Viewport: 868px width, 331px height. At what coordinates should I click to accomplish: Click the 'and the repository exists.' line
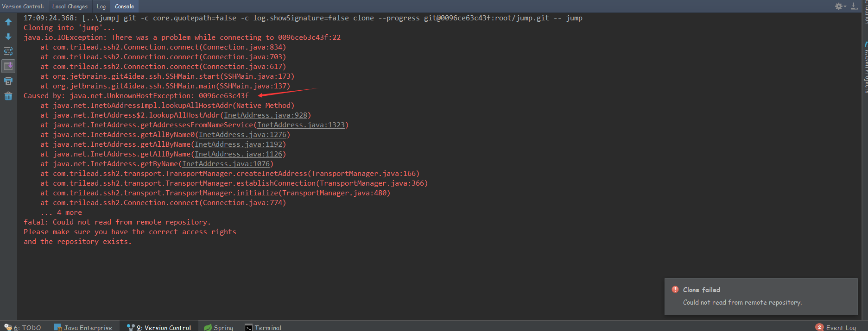pos(78,242)
